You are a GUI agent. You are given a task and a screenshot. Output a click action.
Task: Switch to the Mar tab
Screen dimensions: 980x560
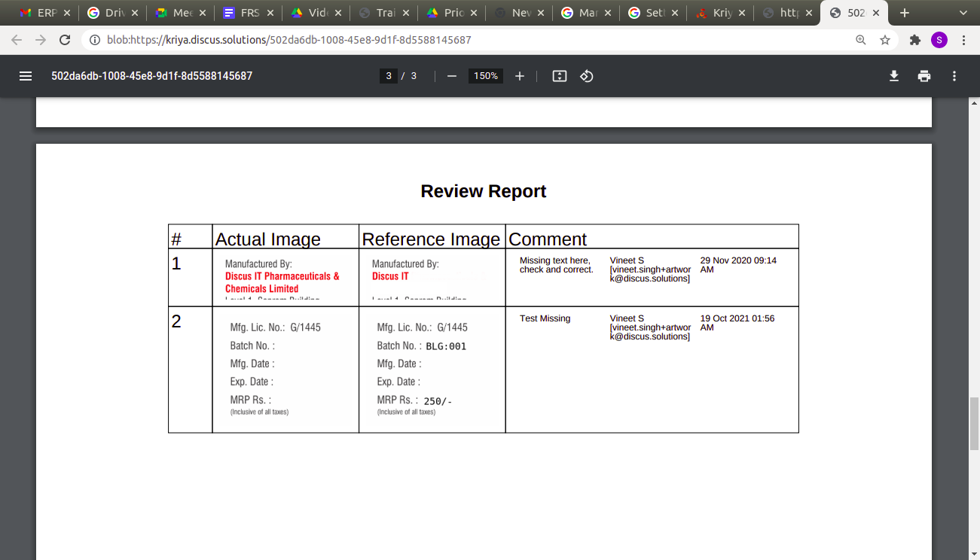tap(588, 13)
